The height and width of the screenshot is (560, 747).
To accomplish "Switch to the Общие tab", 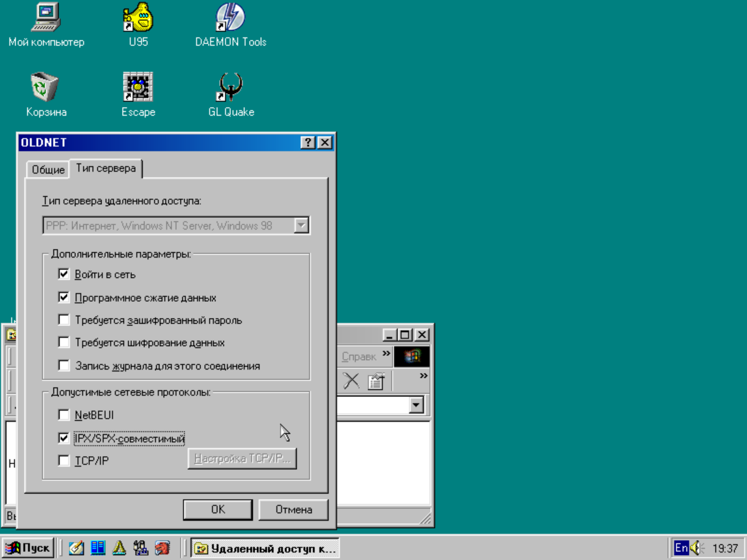I will click(x=48, y=170).
